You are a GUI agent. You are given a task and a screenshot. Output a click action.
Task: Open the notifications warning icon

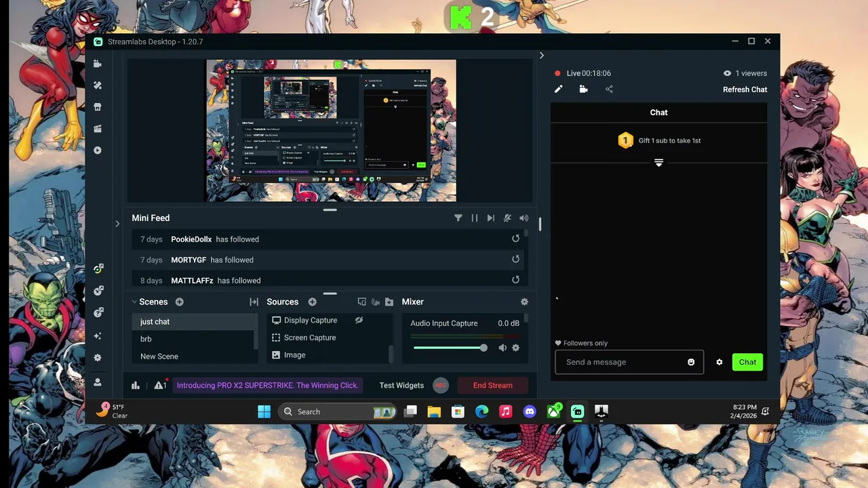point(160,384)
